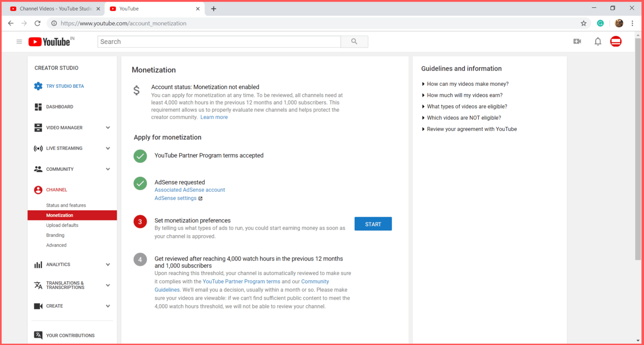Open Branding settings
644x345 pixels.
pos(55,235)
